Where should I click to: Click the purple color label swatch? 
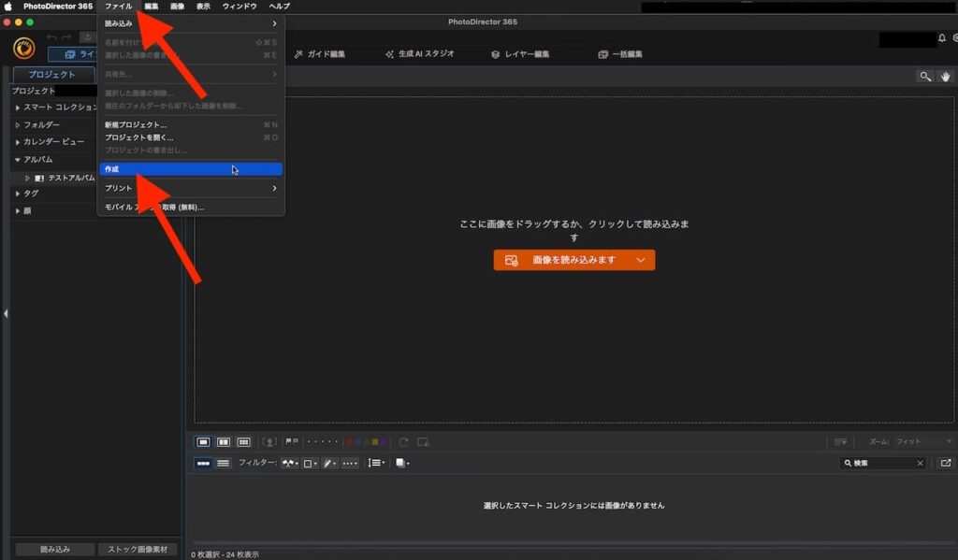383,442
